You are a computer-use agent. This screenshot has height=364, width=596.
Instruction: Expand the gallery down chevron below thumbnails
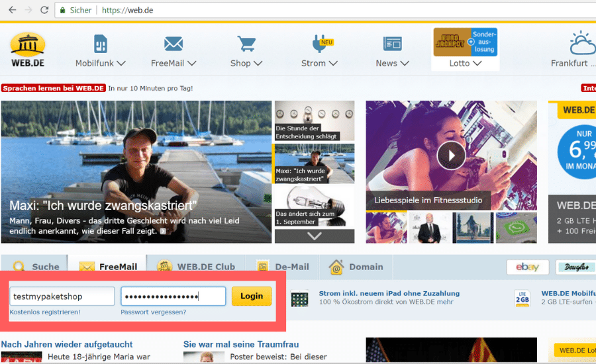point(314,236)
